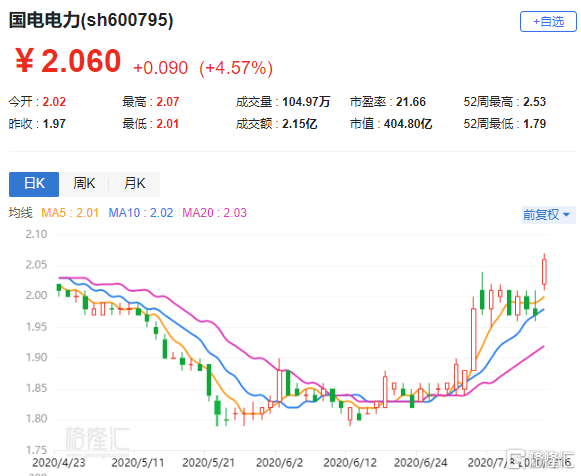Click the 市盈率 value 21.66
Viewport: 581px width, 476px height.
[x=411, y=102]
